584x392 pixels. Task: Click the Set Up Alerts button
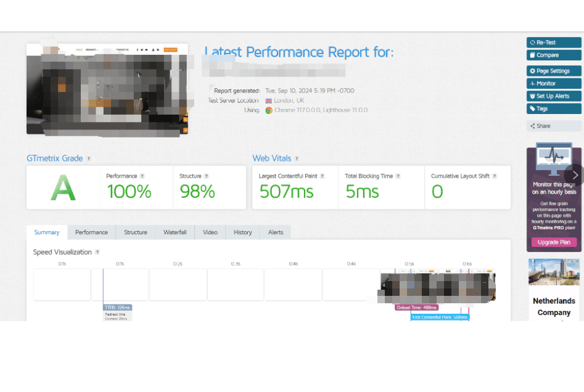(553, 96)
